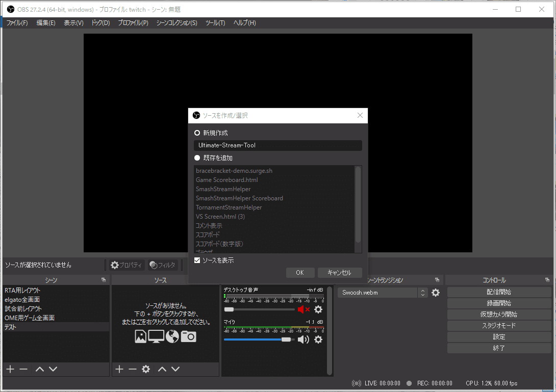This screenshot has height=392, width=556.
Task: Move scene down with arrow icon
Action: 53,370
